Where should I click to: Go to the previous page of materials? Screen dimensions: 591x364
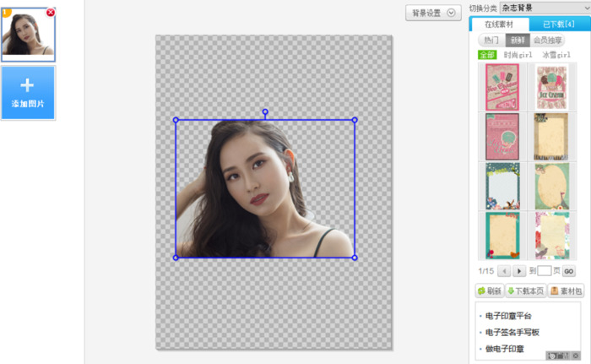tap(504, 271)
